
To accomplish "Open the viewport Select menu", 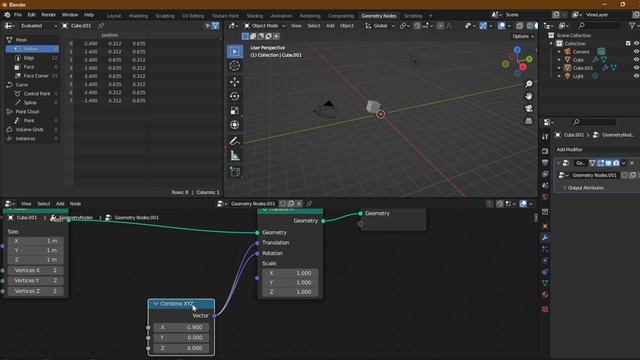I will (313, 26).
